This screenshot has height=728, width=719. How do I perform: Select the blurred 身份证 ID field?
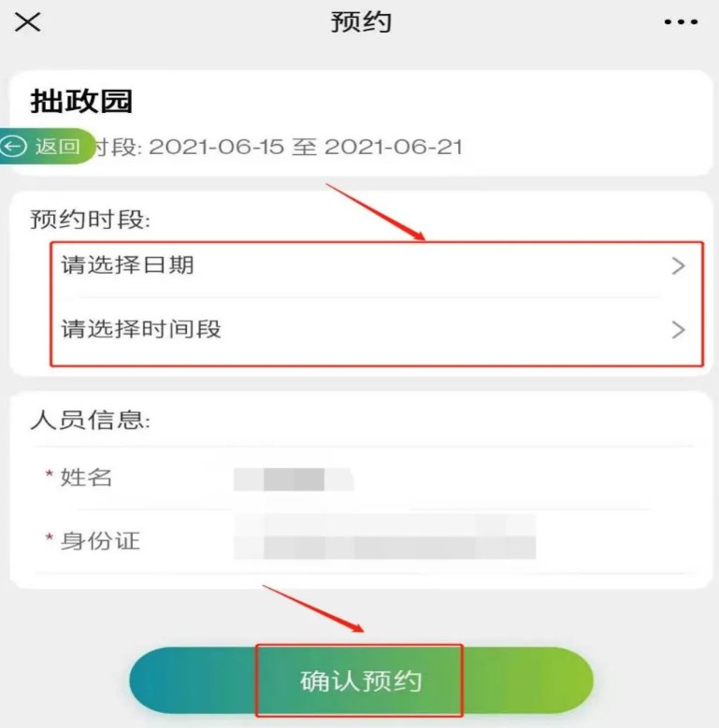(x=384, y=536)
